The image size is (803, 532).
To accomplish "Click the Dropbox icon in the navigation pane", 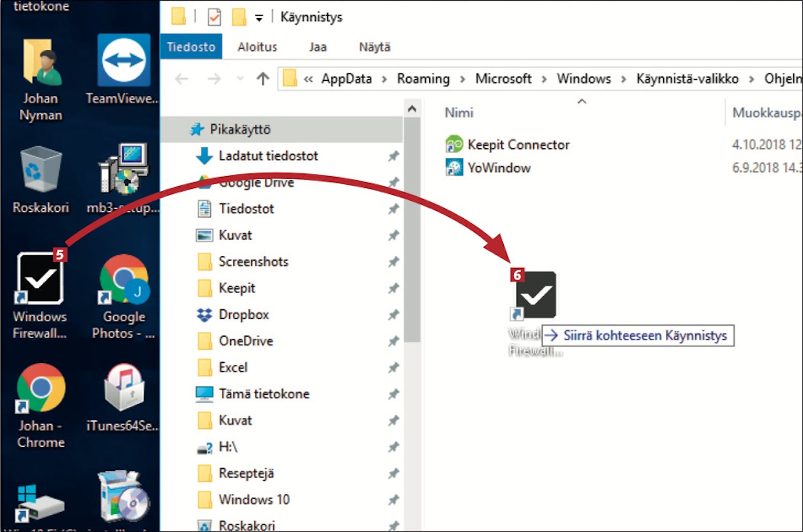I will [x=204, y=315].
